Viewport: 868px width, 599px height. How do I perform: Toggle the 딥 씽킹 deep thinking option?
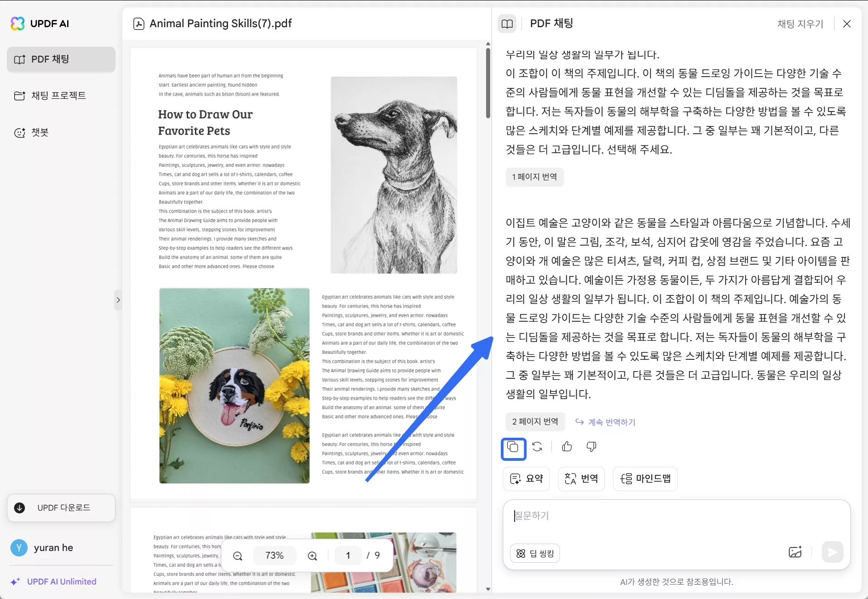(x=535, y=554)
